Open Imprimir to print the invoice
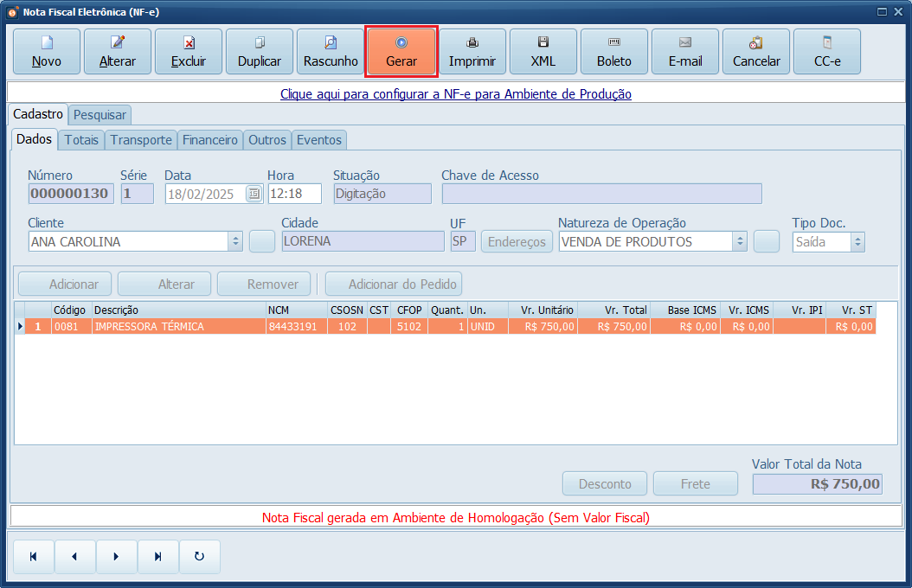The width and height of the screenshot is (912, 588). point(472,51)
